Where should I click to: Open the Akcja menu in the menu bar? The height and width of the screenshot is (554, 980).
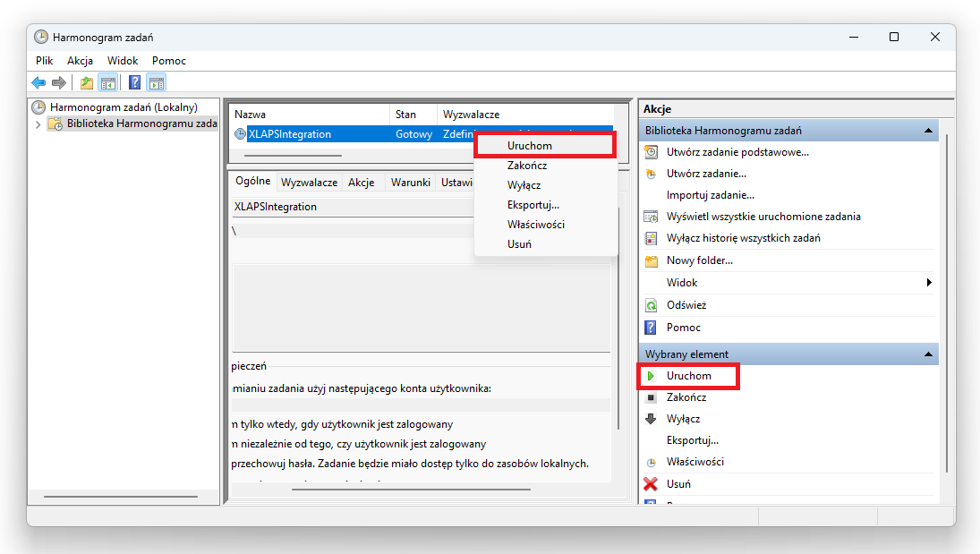[80, 61]
